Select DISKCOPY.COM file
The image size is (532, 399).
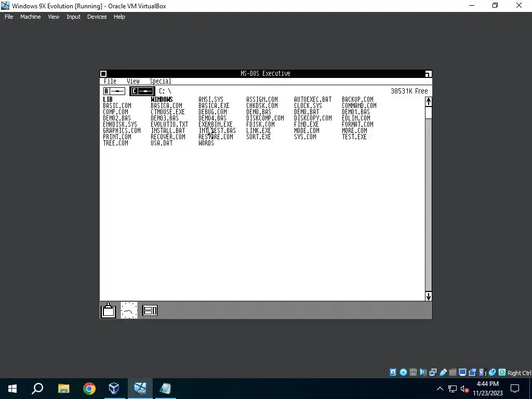click(x=313, y=118)
